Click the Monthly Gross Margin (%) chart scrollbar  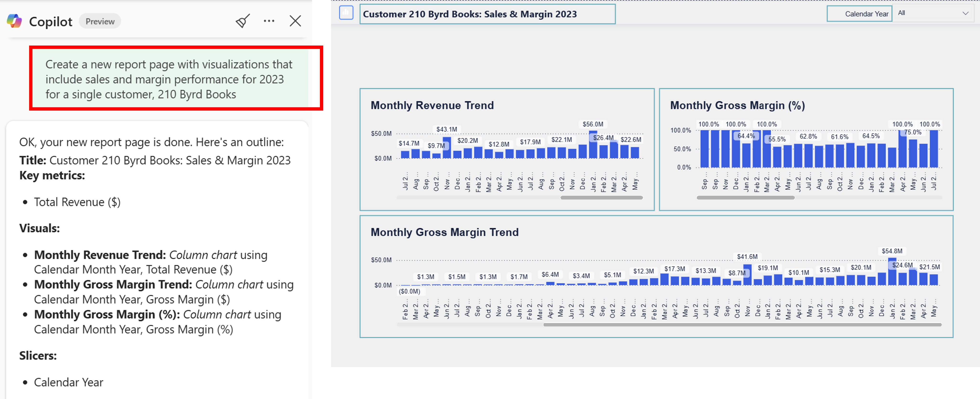pos(745,198)
